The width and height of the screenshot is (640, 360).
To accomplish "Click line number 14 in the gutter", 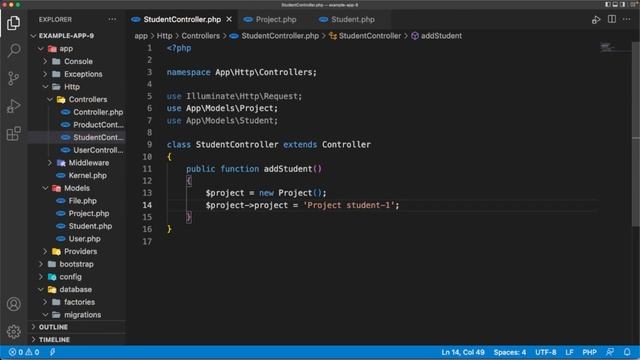I will pos(147,205).
